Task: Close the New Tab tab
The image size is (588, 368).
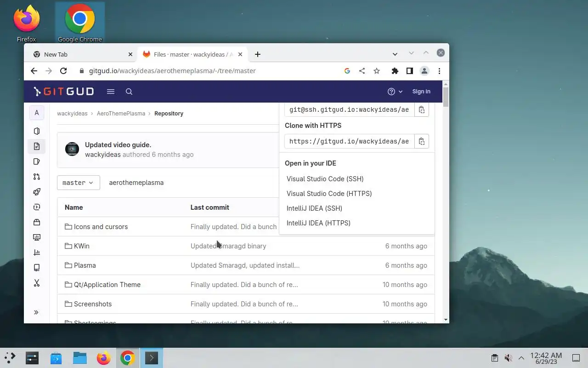Action: pos(130,54)
